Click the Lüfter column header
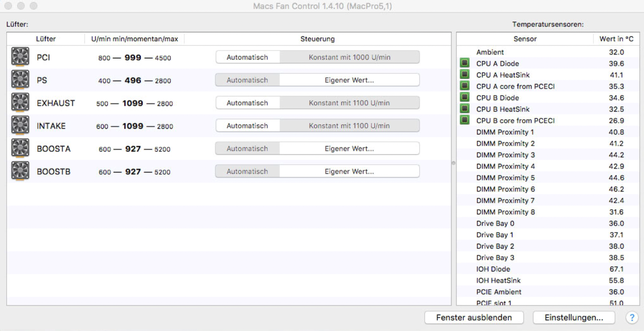 pyautogui.click(x=46, y=39)
